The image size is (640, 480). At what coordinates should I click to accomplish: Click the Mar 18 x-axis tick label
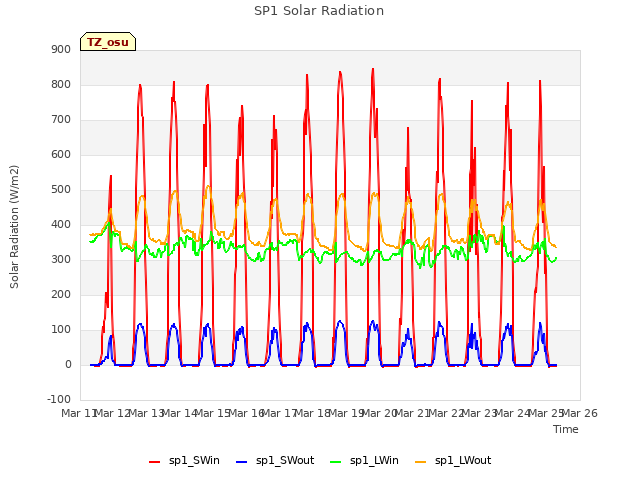(313, 413)
